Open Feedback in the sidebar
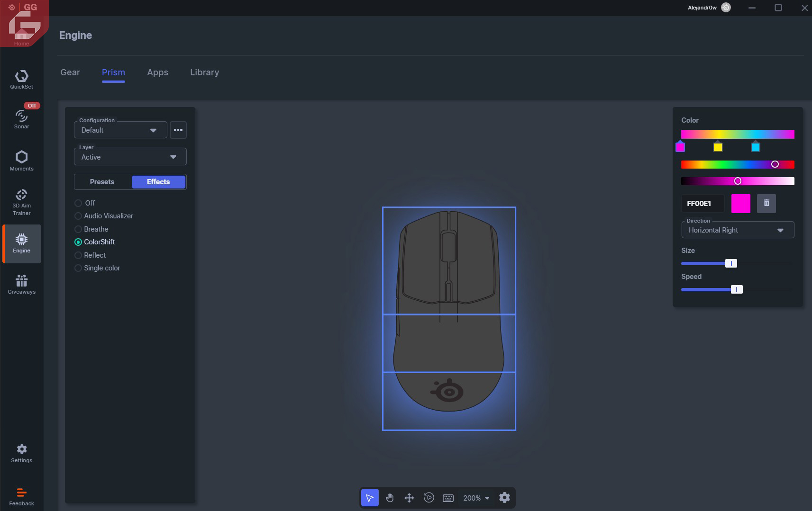This screenshot has width=812, height=511. pos(22,497)
